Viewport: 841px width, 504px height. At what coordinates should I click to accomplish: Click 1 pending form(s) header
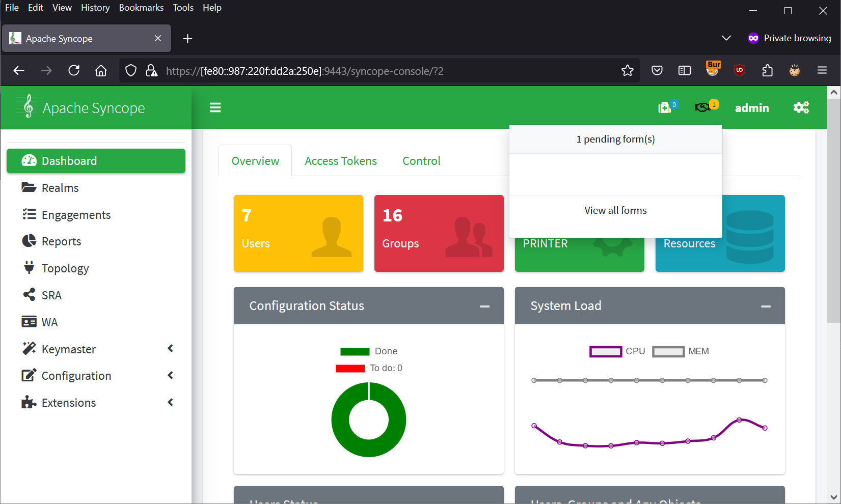coord(615,139)
